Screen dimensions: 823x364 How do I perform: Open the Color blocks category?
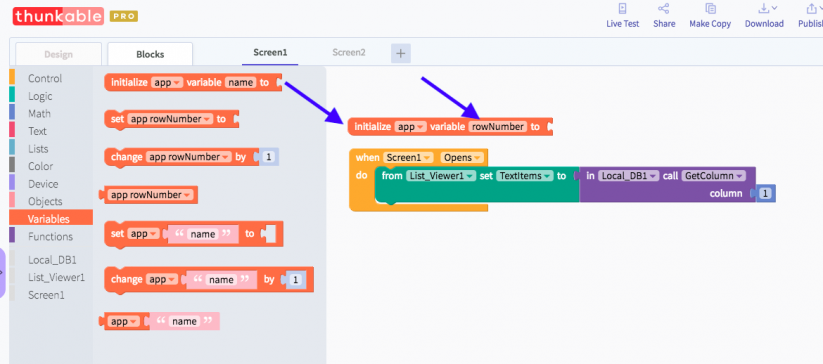coord(40,166)
